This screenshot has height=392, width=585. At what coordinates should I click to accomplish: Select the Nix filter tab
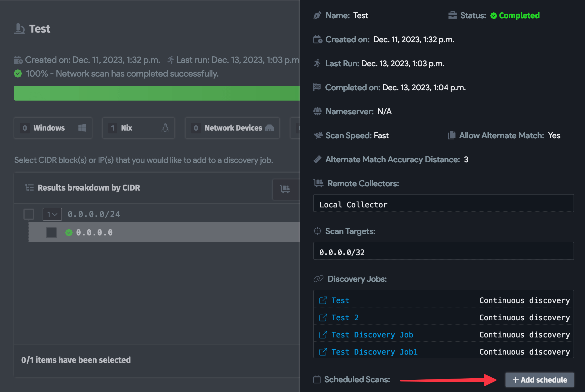tap(138, 128)
